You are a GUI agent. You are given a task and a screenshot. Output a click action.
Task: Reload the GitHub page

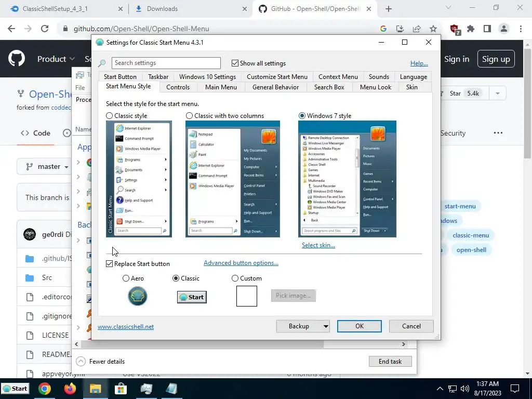click(x=45, y=29)
